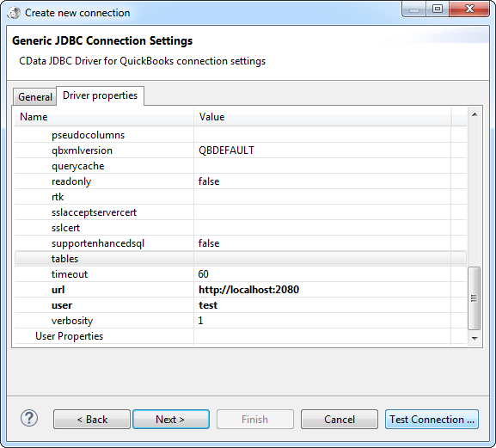Click the vertical scrollbar thumb

[474, 298]
